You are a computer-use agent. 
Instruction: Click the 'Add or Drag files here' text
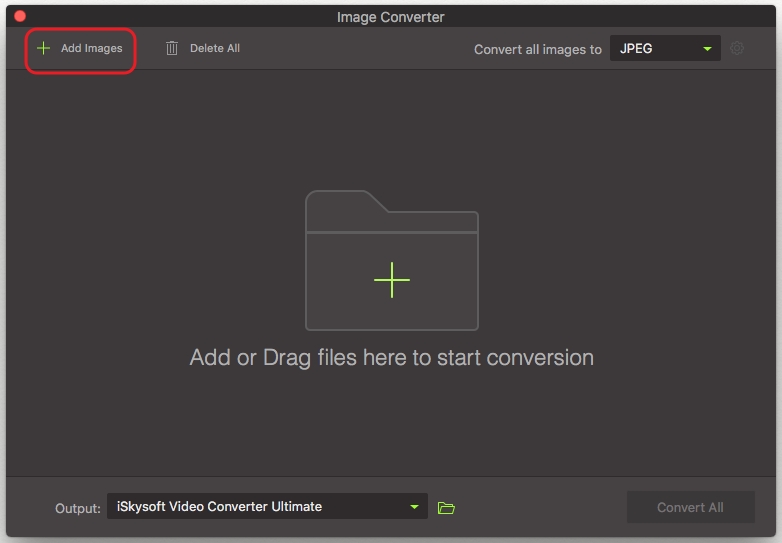pos(391,357)
